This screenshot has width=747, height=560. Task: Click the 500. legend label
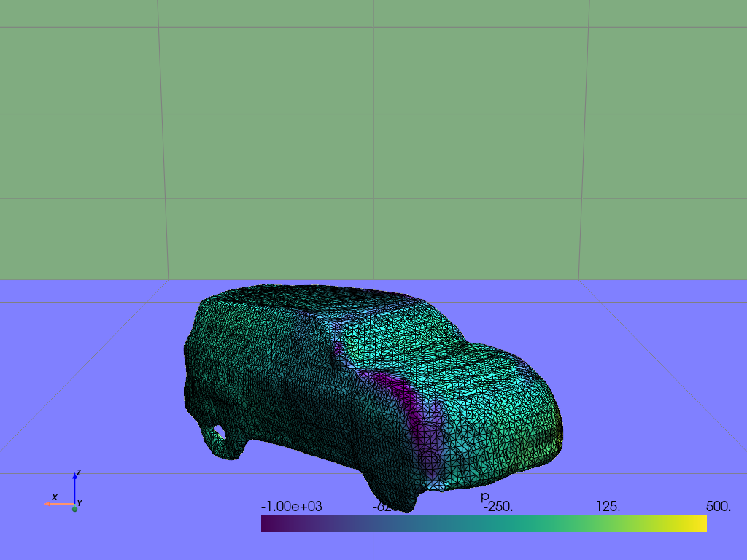click(x=717, y=506)
